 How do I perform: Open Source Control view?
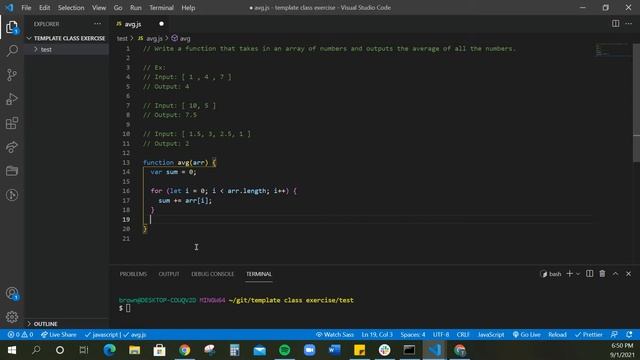tap(12, 75)
